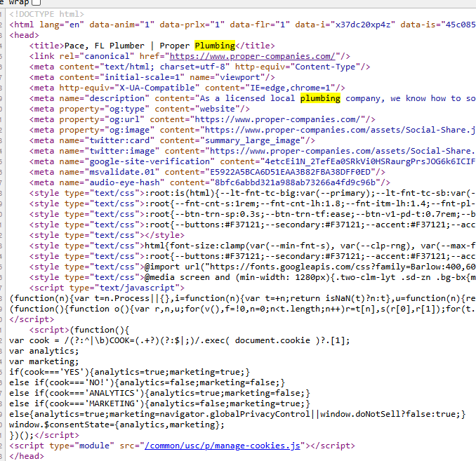Open the manage-cookies.js script link
476x461 pixels.
223,446
